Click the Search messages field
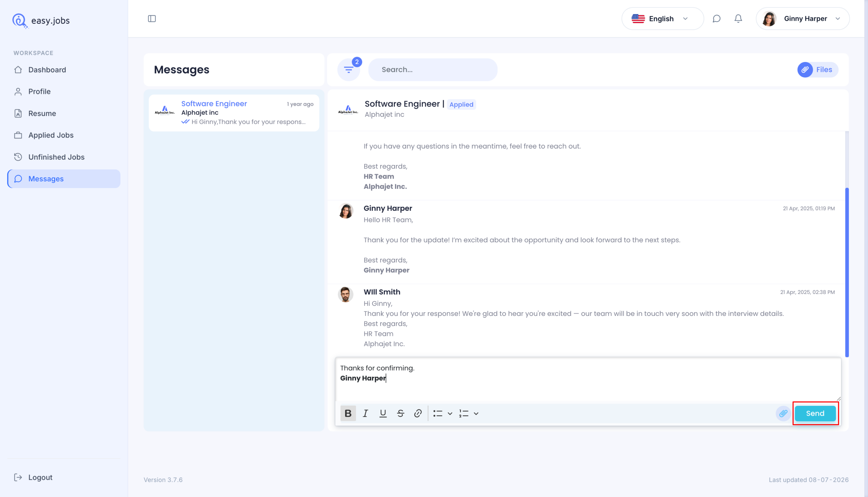This screenshot has height=497, width=868. tap(433, 69)
